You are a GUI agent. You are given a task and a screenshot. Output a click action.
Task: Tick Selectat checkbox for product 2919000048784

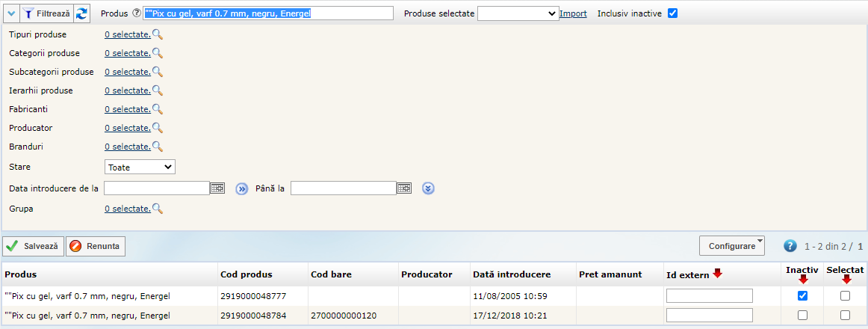coord(845,316)
